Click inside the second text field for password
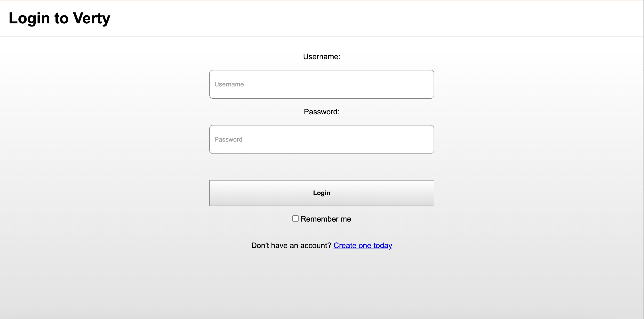This screenshot has width=644, height=319. click(322, 139)
